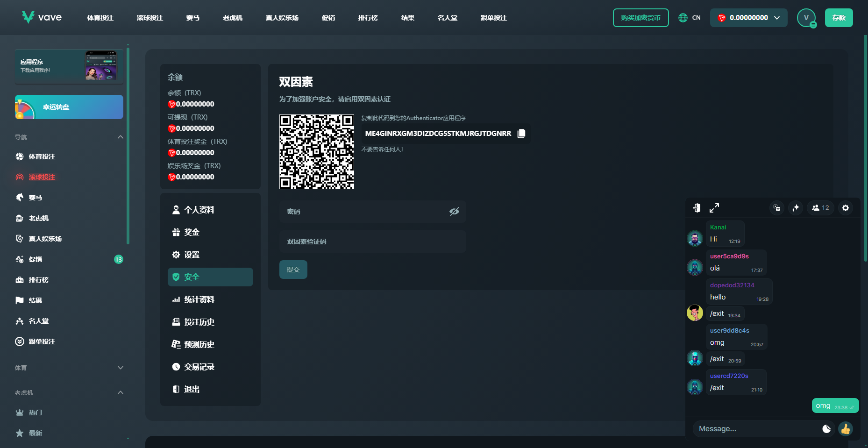Open 交易记录 transaction records item
Screen dimensions: 868x448
(210, 367)
